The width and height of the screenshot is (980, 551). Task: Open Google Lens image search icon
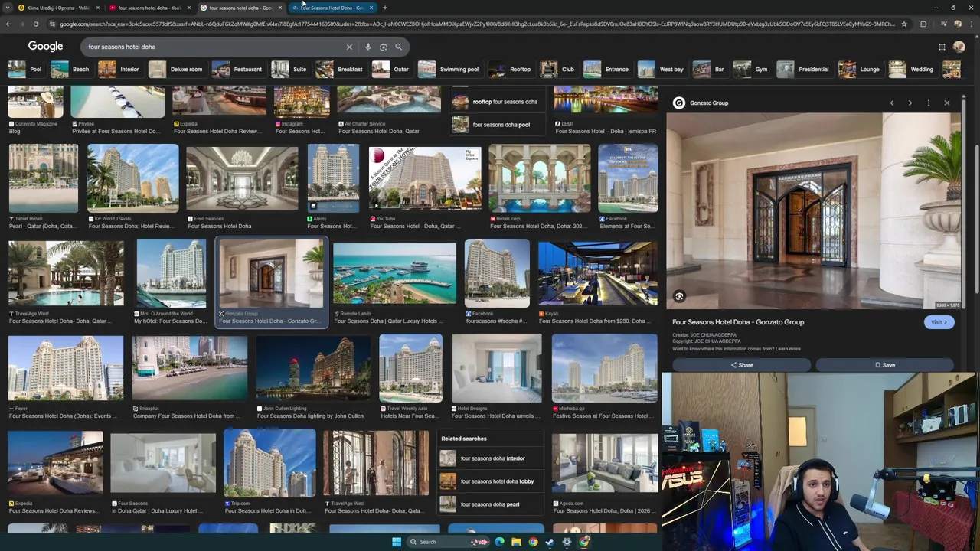[x=384, y=47]
